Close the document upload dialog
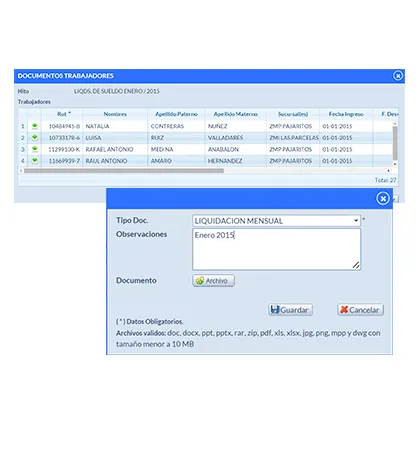Image resolution: width=420 pixels, height=450 pixels. [383, 199]
